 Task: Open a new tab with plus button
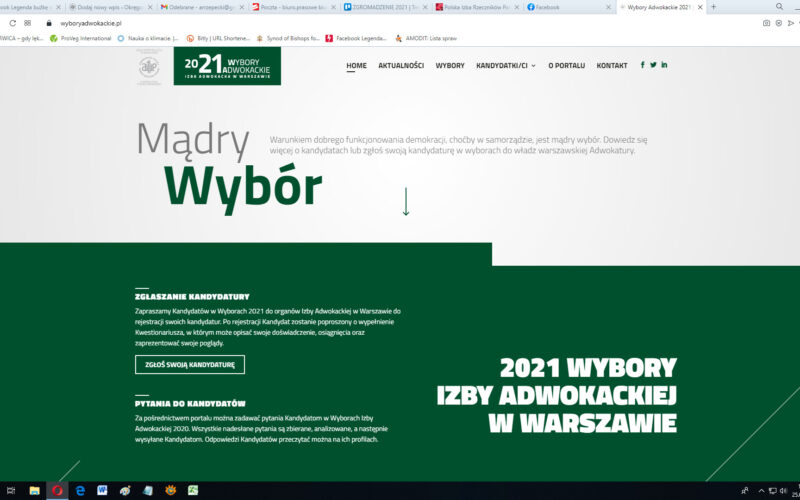pos(713,7)
